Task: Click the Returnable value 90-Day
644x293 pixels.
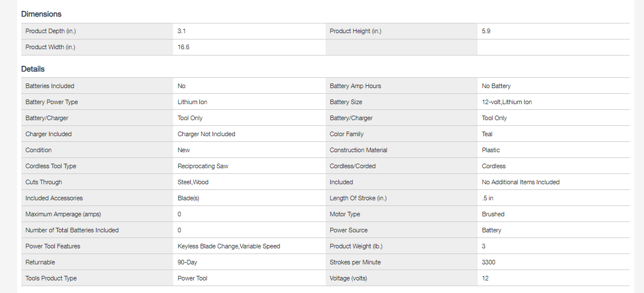Action: (x=188, y=262)
